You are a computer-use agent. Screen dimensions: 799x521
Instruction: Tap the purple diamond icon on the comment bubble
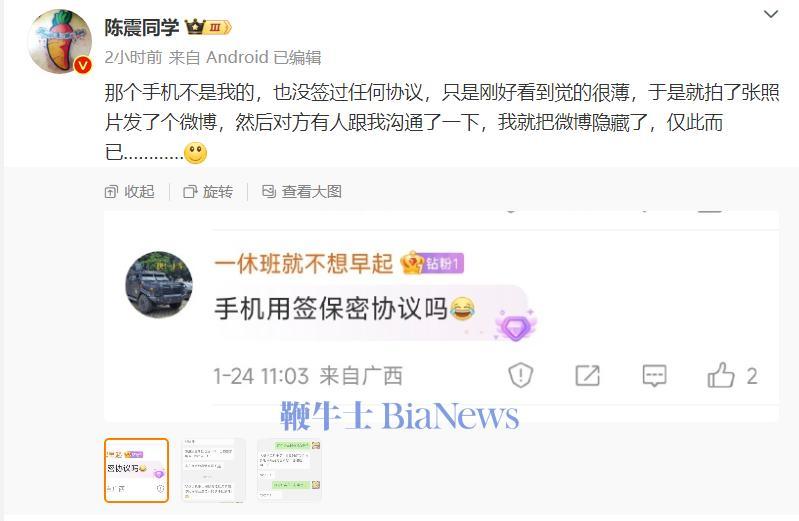click(x=515, y=326)
